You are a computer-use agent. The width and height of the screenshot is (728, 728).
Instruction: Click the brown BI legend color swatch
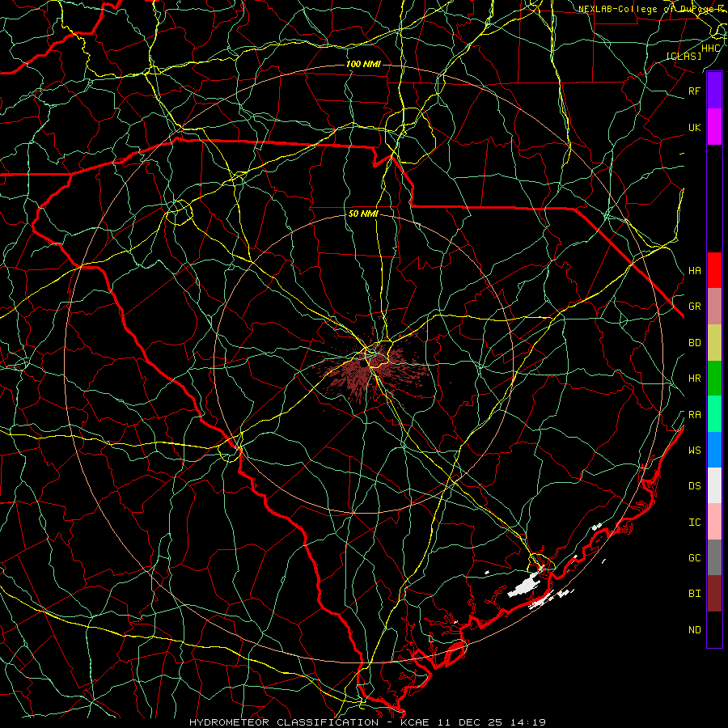714,594
